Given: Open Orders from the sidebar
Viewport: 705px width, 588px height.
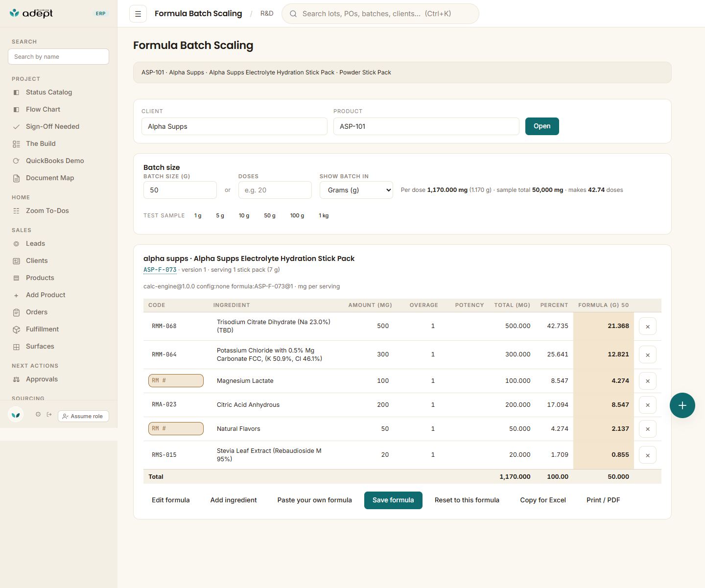Looking at the screenshot, I should [x=37, y=312].
